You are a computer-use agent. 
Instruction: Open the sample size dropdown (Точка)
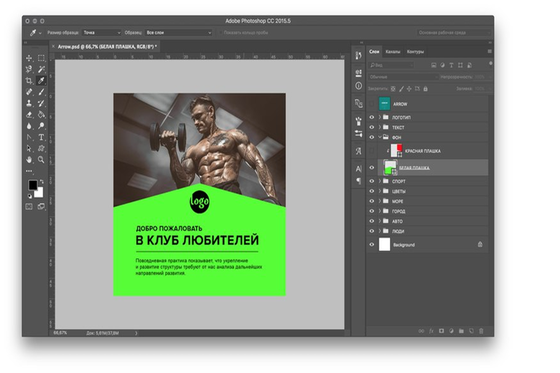tap(102, 33)
